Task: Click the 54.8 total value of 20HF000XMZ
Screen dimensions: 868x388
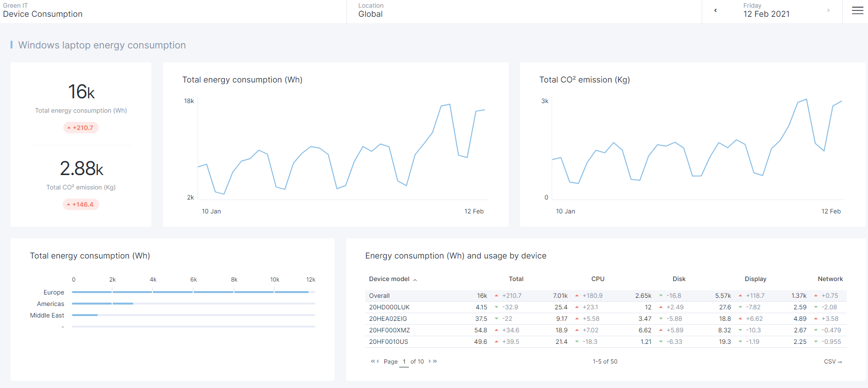Action: pos(481,330)
